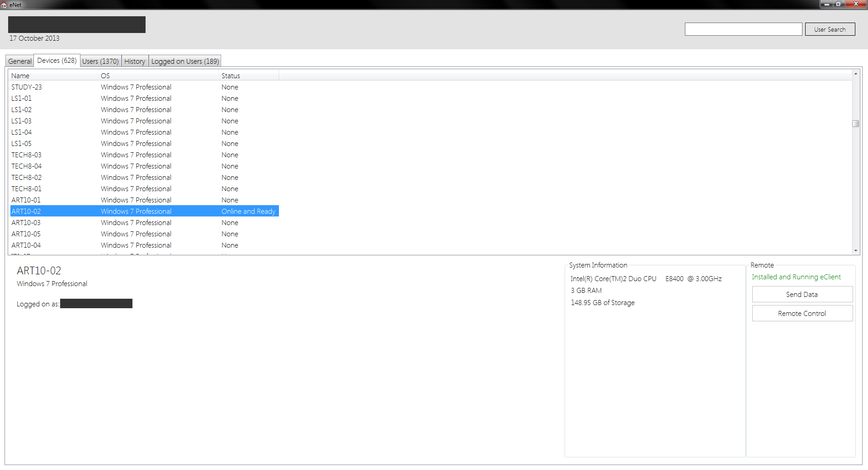The width and height of the screenshot is (868, 470).
Task: Click the User Search button
Action: tap(830, 29)
